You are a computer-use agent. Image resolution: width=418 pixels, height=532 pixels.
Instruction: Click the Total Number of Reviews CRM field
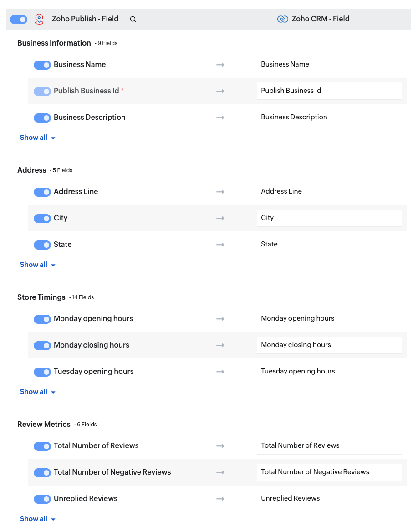point(329,445)
